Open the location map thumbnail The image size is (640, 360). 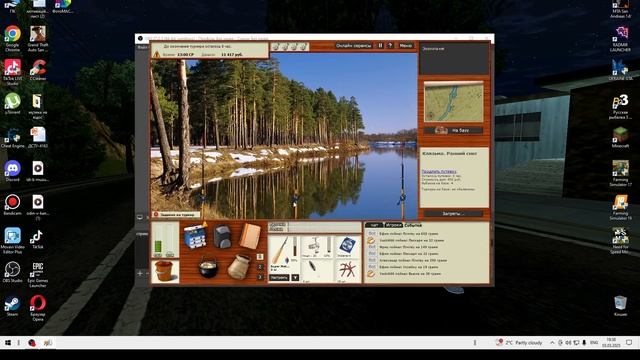(453, 101)
